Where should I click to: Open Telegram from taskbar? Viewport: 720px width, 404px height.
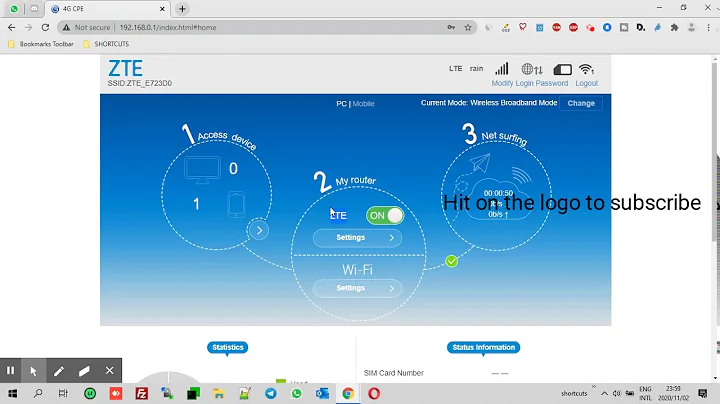(x=270, y=393)
